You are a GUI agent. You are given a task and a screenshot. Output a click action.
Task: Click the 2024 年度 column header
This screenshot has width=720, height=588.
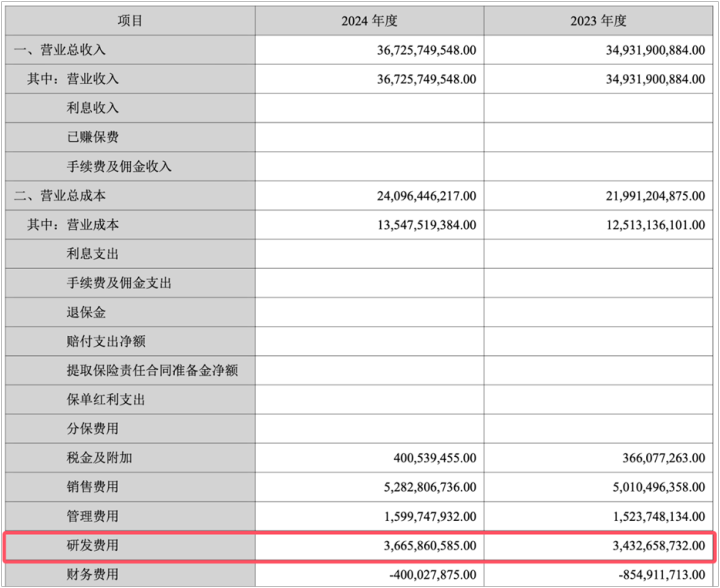click(x=369, y=21)
